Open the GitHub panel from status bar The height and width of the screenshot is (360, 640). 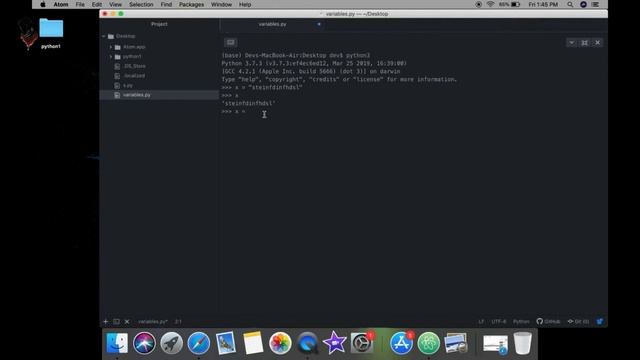click(x=548, y=322)
